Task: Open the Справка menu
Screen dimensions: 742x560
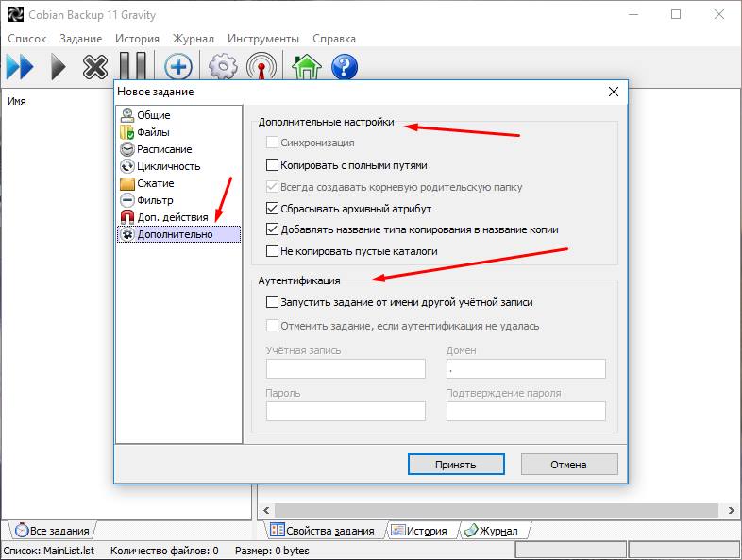Action: (x=334, y=39)
